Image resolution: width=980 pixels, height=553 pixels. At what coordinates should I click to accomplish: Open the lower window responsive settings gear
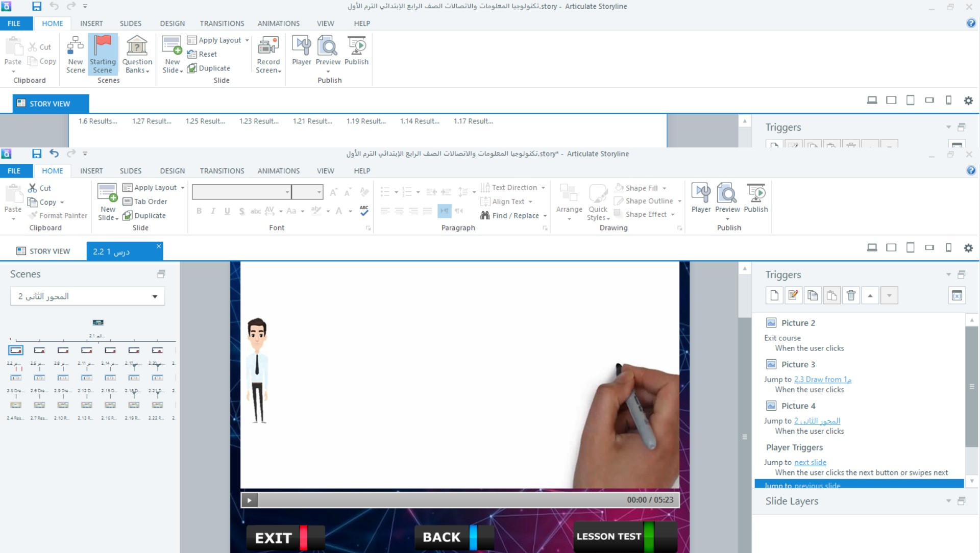click(968, 248)
